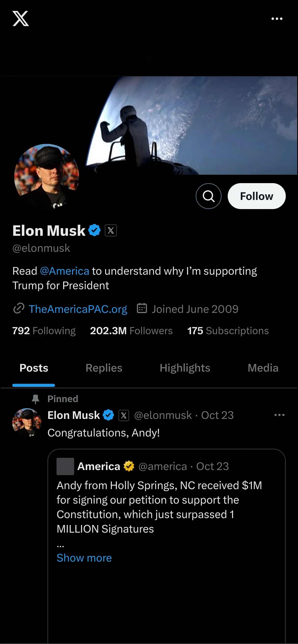Screen dimensions: 298x644
Task: Visit the TheAmericaPAC.org link
Action: (78, 309)
